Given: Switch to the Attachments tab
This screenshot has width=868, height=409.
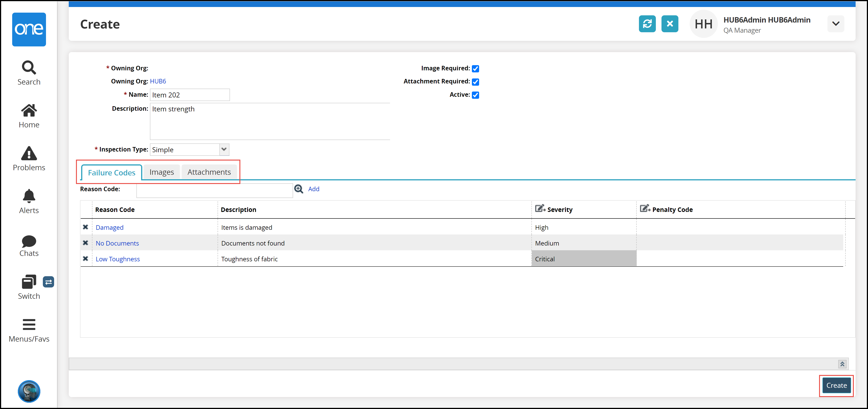Looking at the screenshot, I should click(x=209, y=172).
